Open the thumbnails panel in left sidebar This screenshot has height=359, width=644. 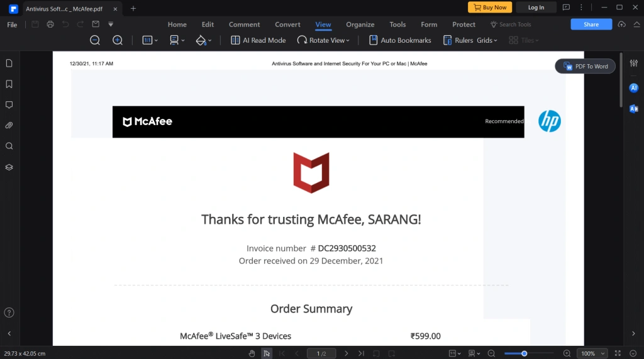(x=9, y=64)
